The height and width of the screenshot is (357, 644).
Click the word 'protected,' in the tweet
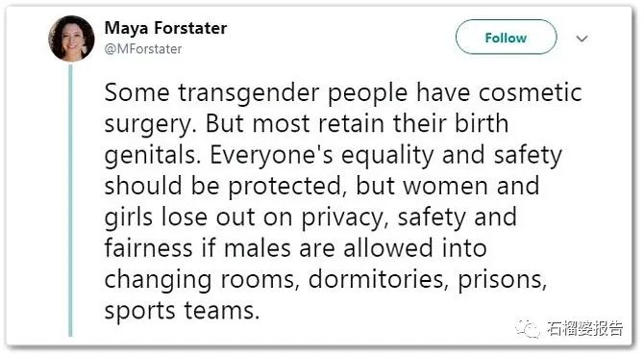tap(285, 187)
